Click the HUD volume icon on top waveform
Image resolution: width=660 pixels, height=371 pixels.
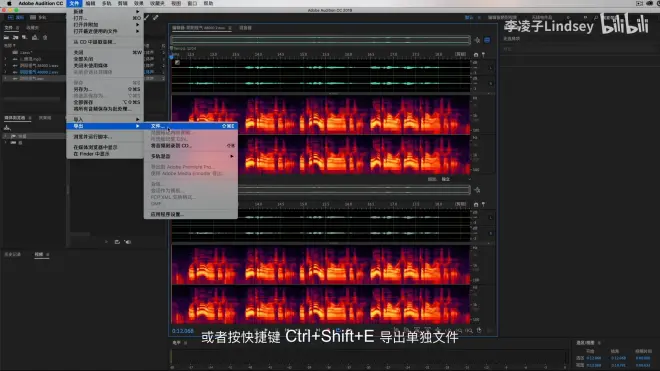point(177,62)
